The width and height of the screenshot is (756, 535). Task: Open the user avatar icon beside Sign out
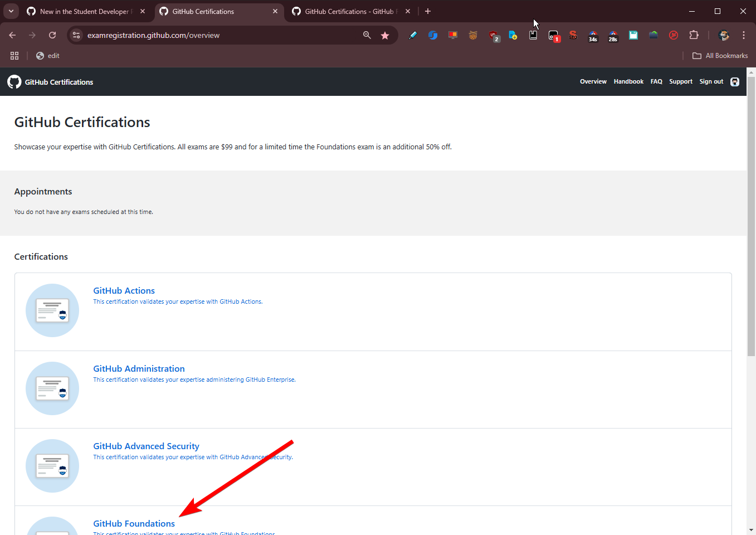(735, 82)
